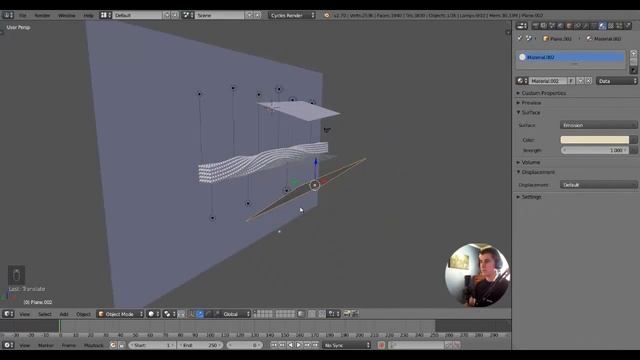The height and width of the screenshot is (360, 640).
Task: Open the Particles properties tab
Action: click(619, 26)
